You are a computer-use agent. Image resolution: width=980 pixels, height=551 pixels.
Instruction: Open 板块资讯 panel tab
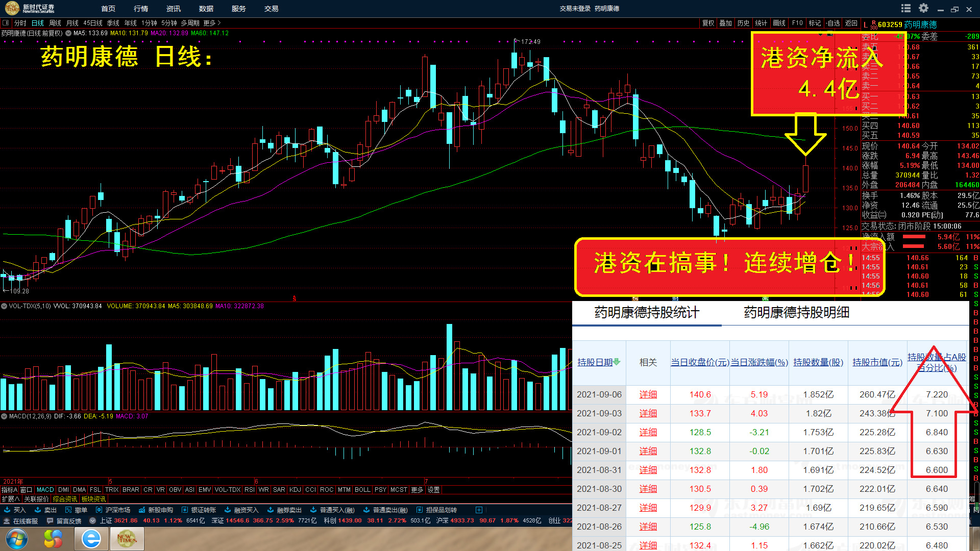pyautogui.click(x=93, y=499)
